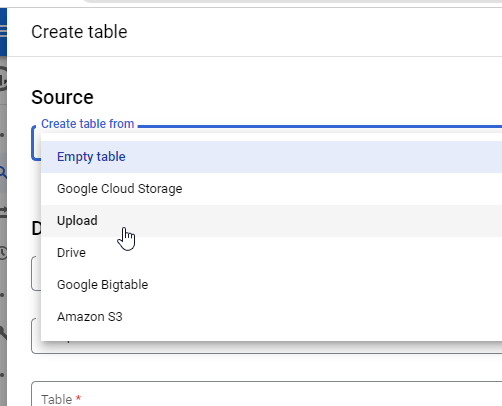Screen dimensions: 502x406
Task: Open data transfers arrows icon in sidebar
Action: tap(3, 212)
